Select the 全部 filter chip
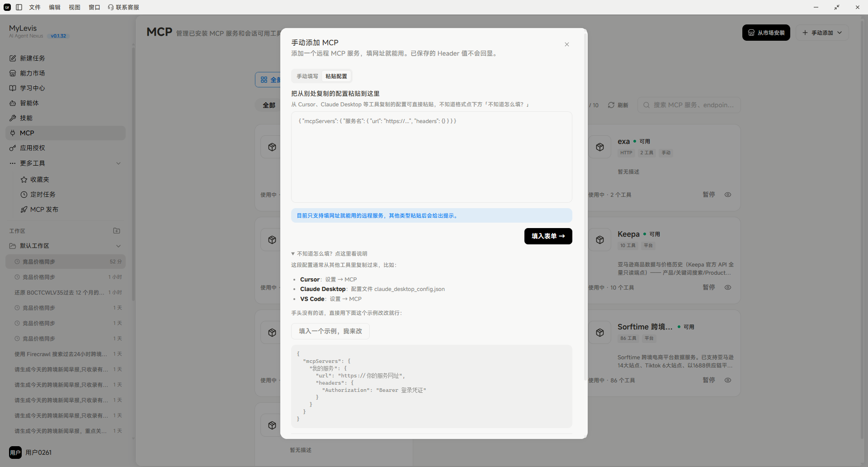Viewport: 868px width, 467px height. [269, 105]
